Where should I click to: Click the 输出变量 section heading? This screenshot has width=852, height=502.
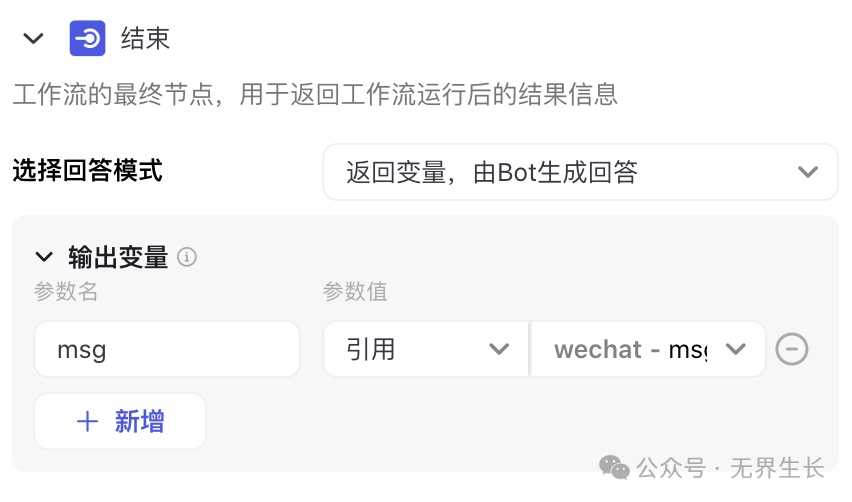point(118,256)
